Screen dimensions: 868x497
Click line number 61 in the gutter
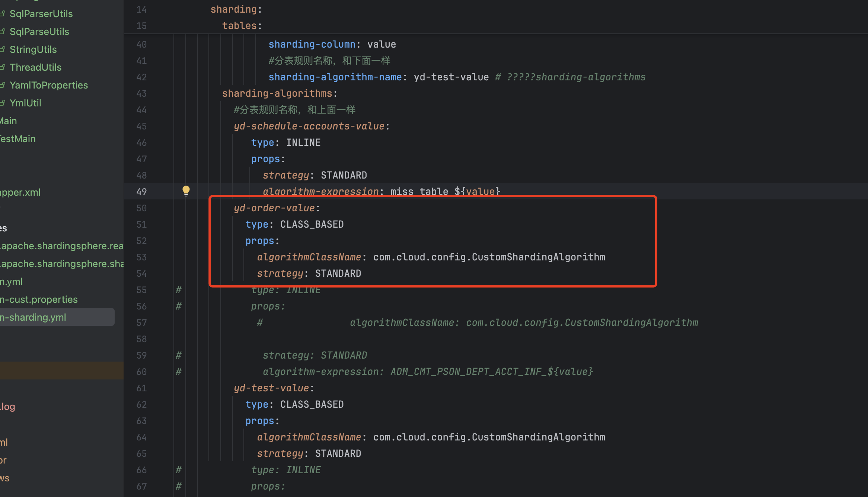click(x=141, y=388)
